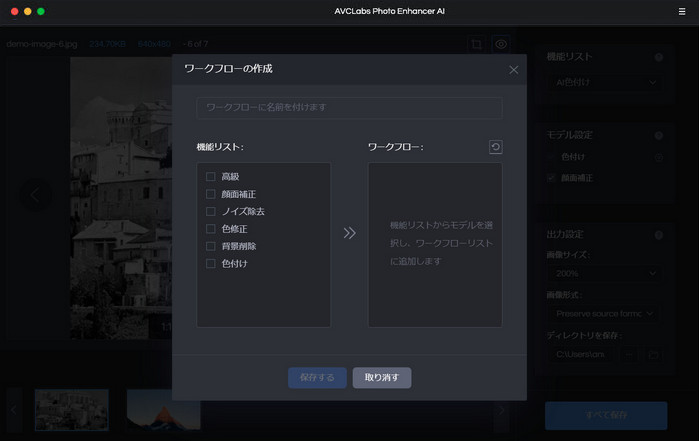
Task: Go to previous image arrow
Action: (x=35, y=195)
